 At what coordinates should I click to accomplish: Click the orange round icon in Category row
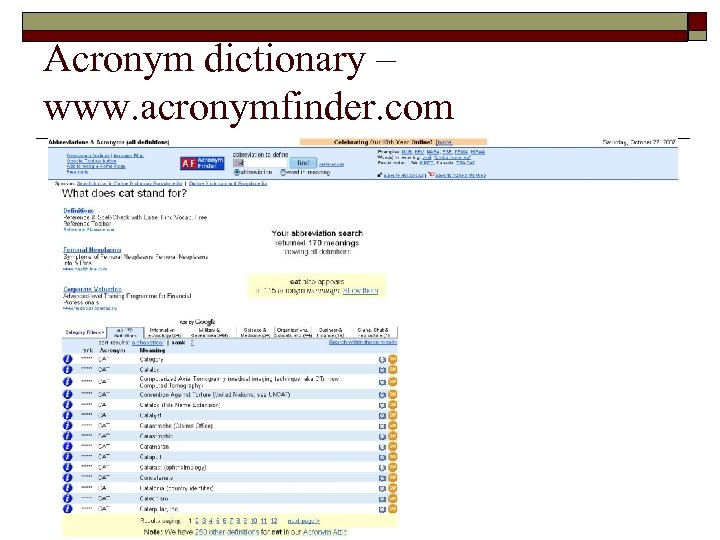point(393,360)
